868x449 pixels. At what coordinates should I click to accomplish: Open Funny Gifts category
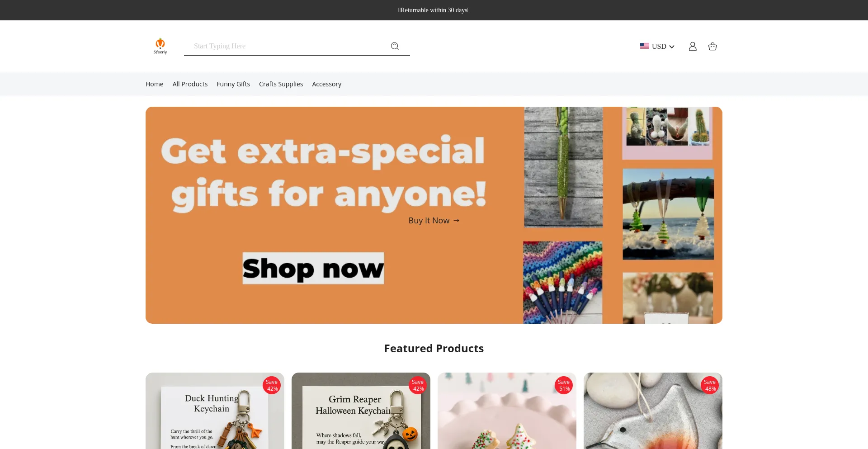(233, 84)
